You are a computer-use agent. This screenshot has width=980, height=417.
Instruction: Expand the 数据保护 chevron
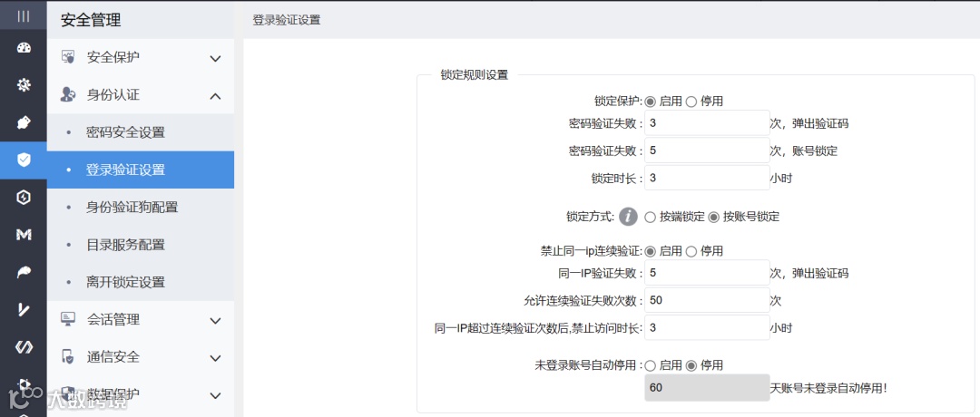pos(215,395)
